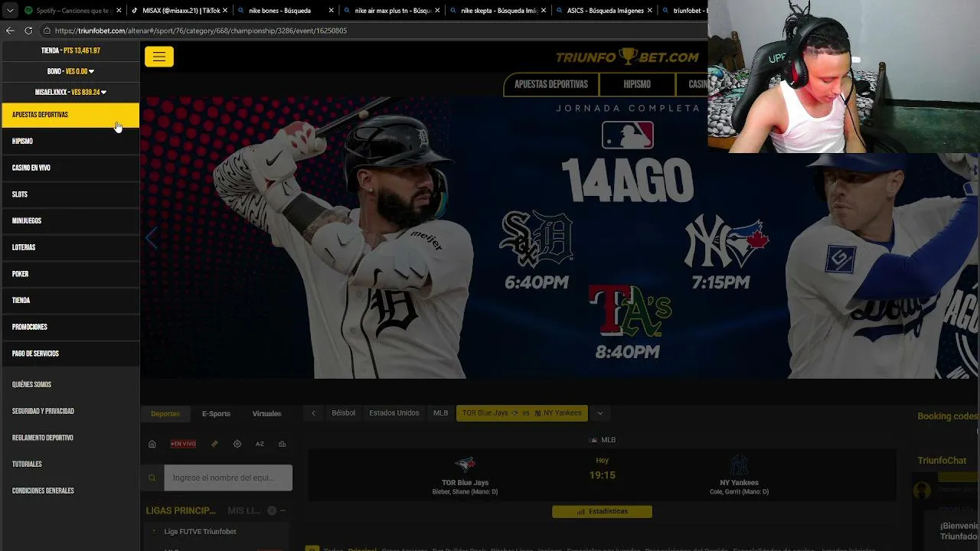Open the Estadísticas button
Viewport: 980px width, 551px height.
[x=603, y=511]
